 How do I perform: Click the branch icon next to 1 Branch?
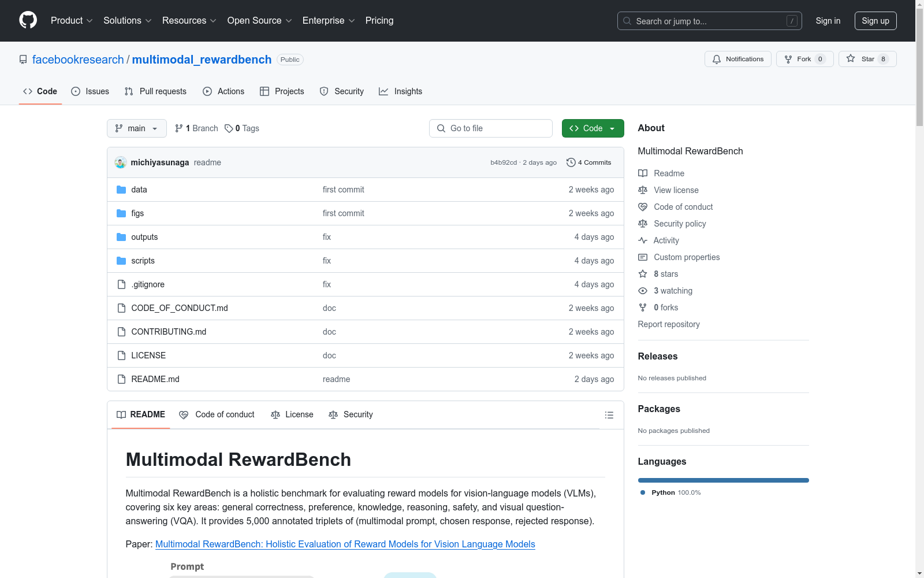[179, 128]
